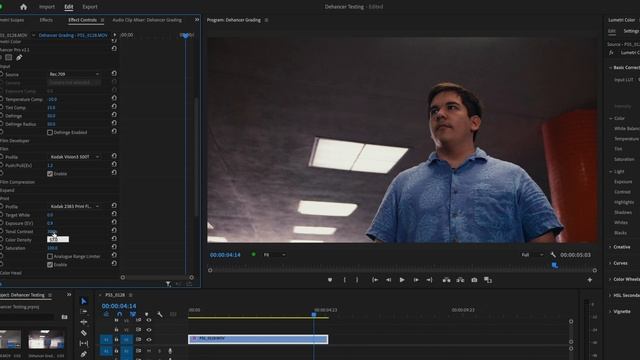Toggle the Defringe Enabled checkbox

point(50,132)
